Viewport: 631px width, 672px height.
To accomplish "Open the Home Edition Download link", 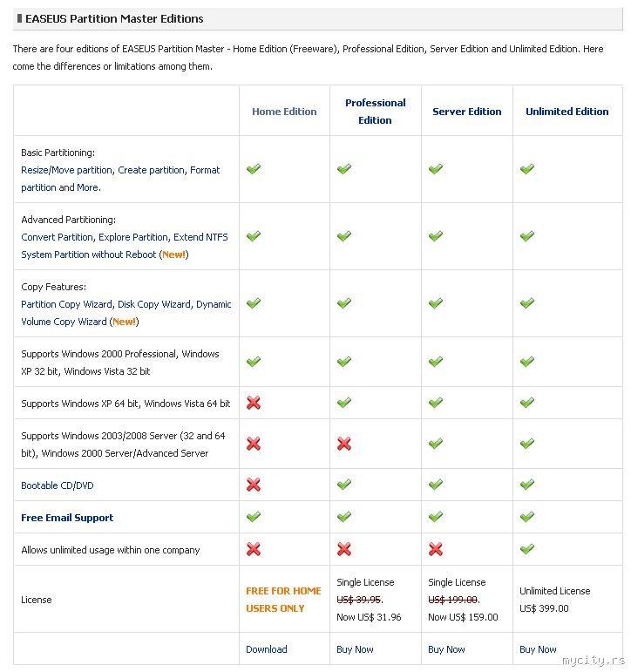I will (266, 649).
